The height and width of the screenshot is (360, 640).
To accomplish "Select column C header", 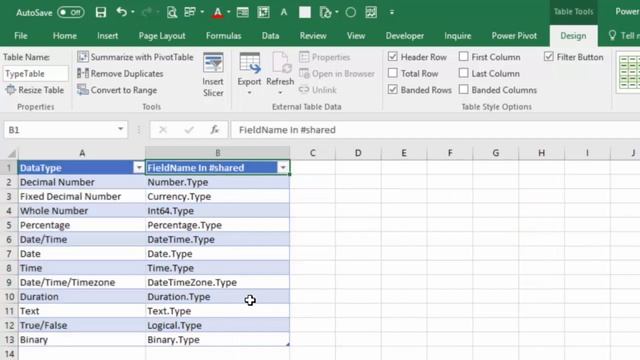I will [x=313, y=153].
